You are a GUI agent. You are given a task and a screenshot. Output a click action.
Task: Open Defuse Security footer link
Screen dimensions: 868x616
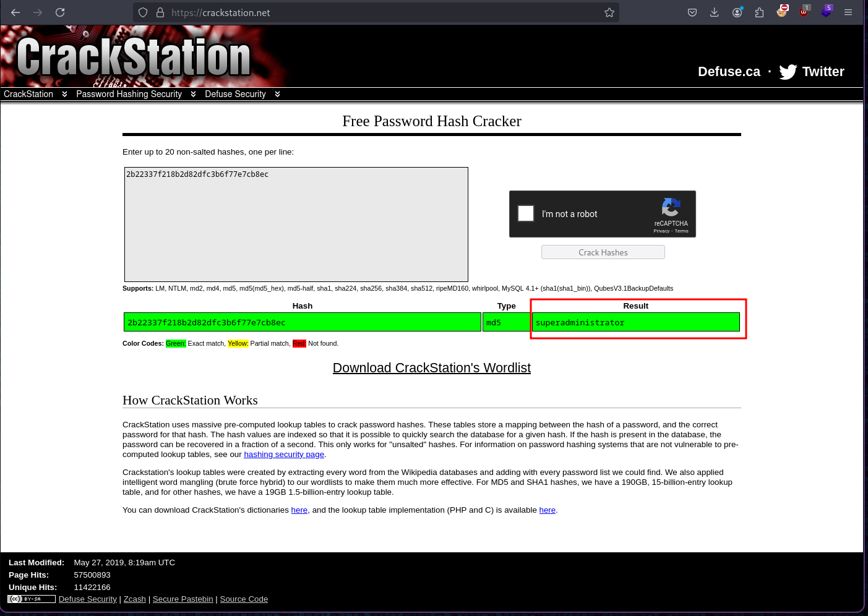click(x=88, y=599)
